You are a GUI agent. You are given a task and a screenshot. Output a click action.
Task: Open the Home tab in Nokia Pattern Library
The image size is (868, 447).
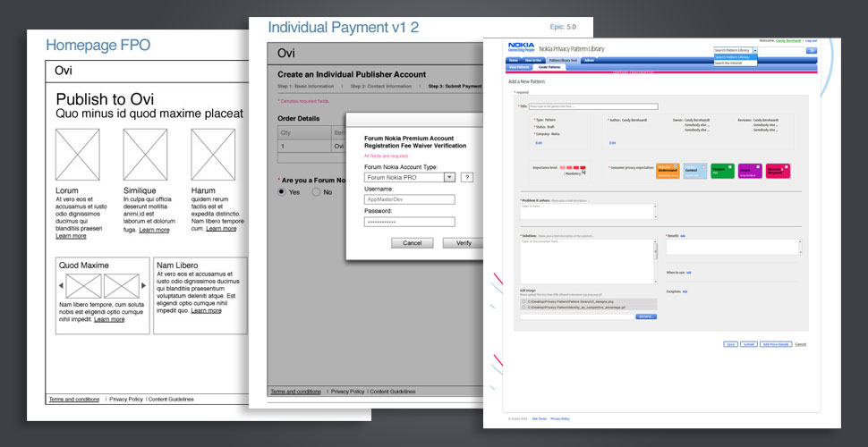tap(513, 60)
